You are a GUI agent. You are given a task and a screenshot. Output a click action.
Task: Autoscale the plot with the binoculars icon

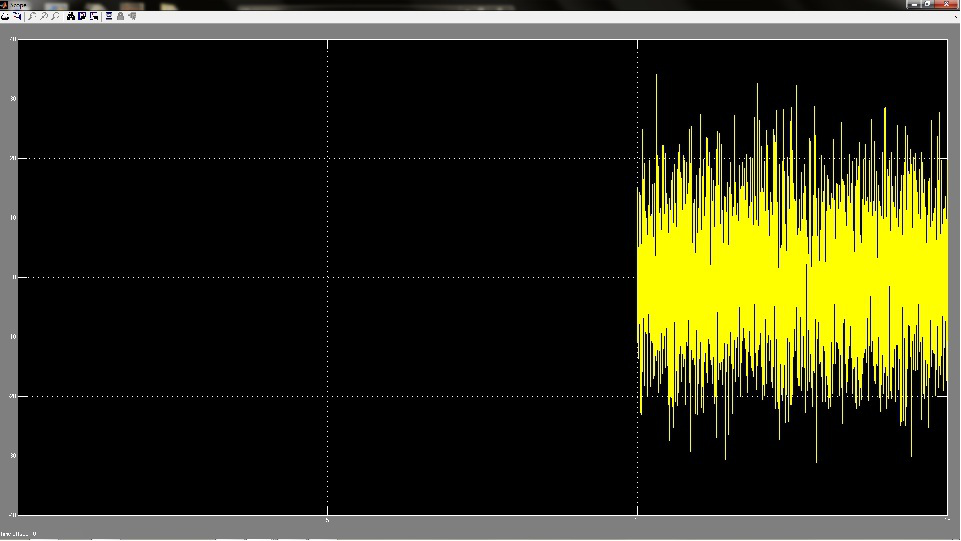click(x=71, y=16)
